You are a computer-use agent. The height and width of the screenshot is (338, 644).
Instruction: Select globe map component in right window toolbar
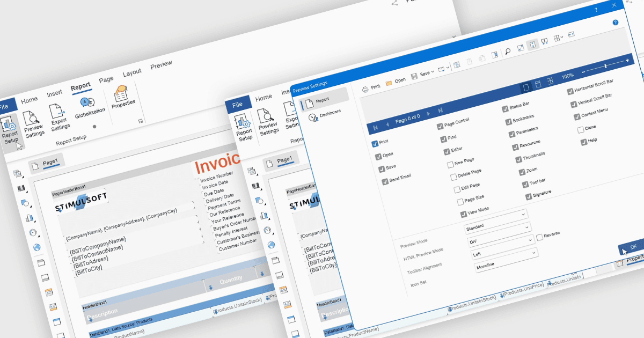(x=271, y=245)
